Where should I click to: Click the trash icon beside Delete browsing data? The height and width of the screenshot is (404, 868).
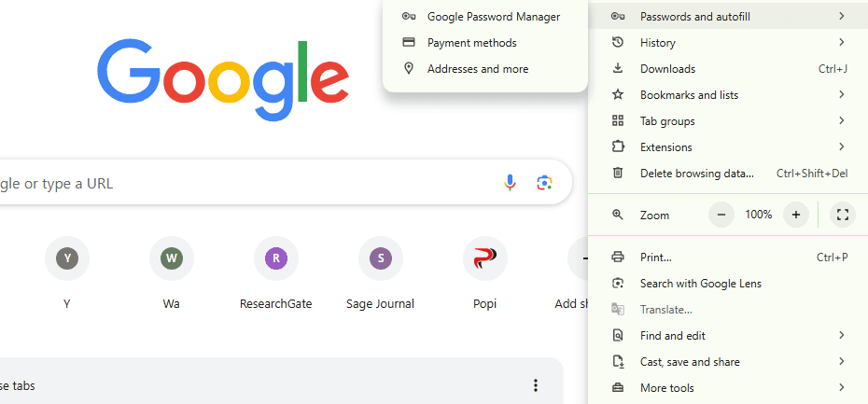click(x=618, y=173)
